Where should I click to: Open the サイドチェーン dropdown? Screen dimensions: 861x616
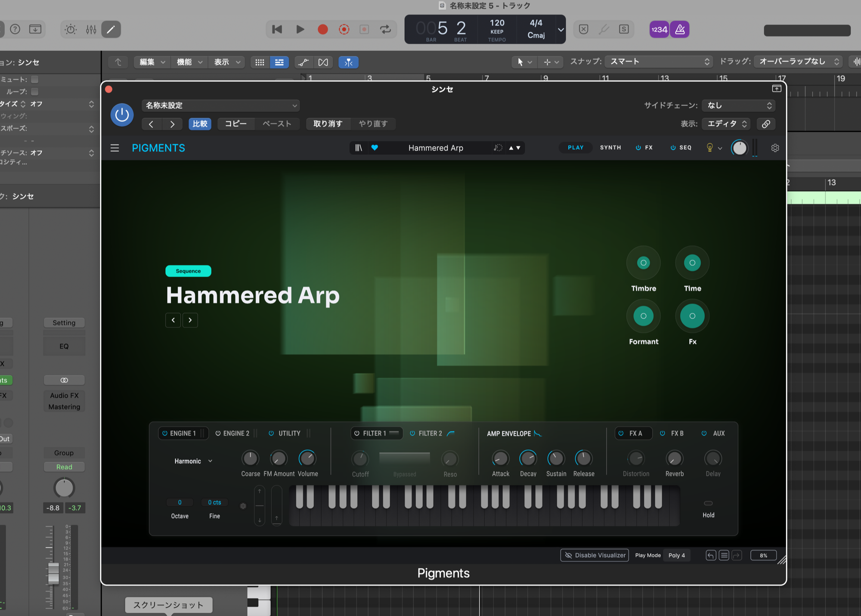[x=738, y=105]
